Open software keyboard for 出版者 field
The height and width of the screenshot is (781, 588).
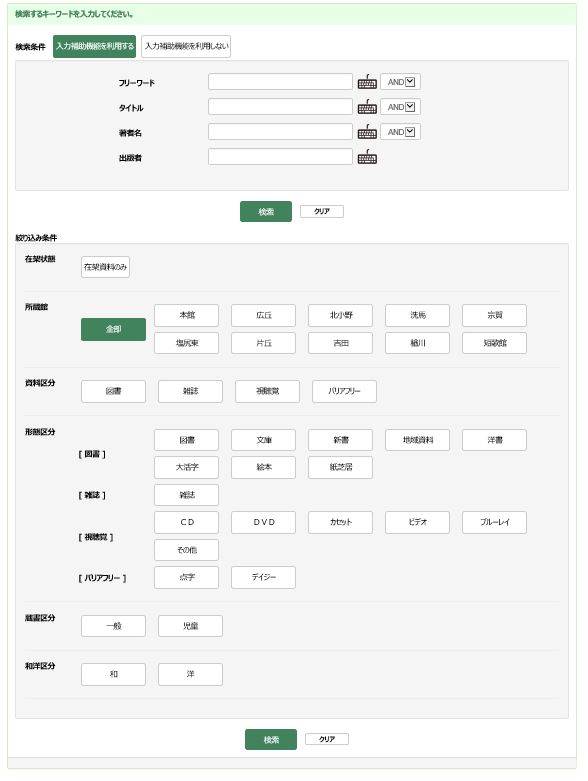pos(367,157)
